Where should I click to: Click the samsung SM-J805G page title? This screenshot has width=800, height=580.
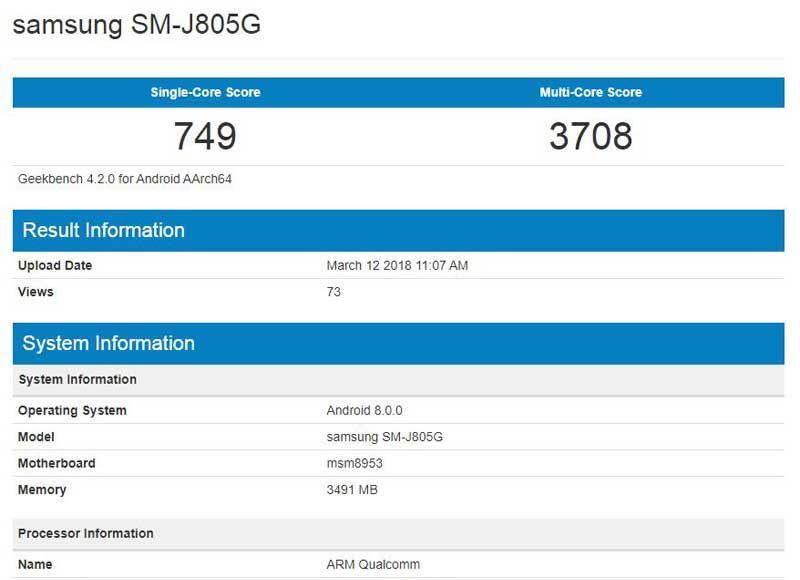pos(137,26)
